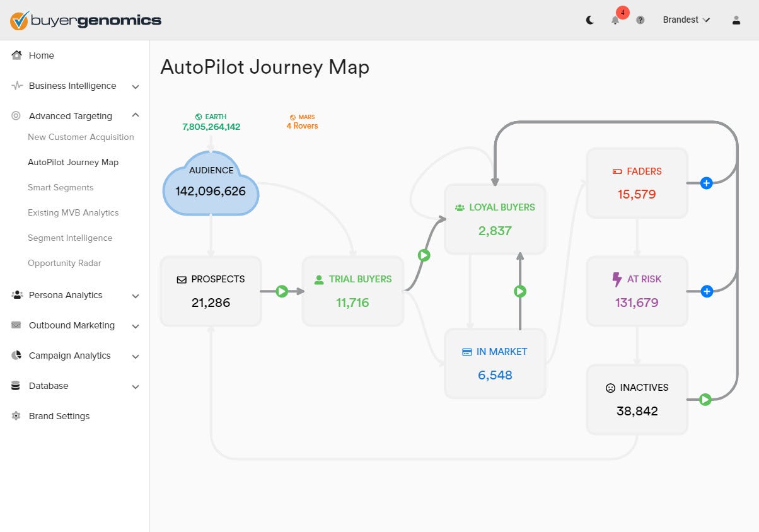Open New Customer Acquisition page
This screenshot has height=532, width=759.
[x=81, y=137]
